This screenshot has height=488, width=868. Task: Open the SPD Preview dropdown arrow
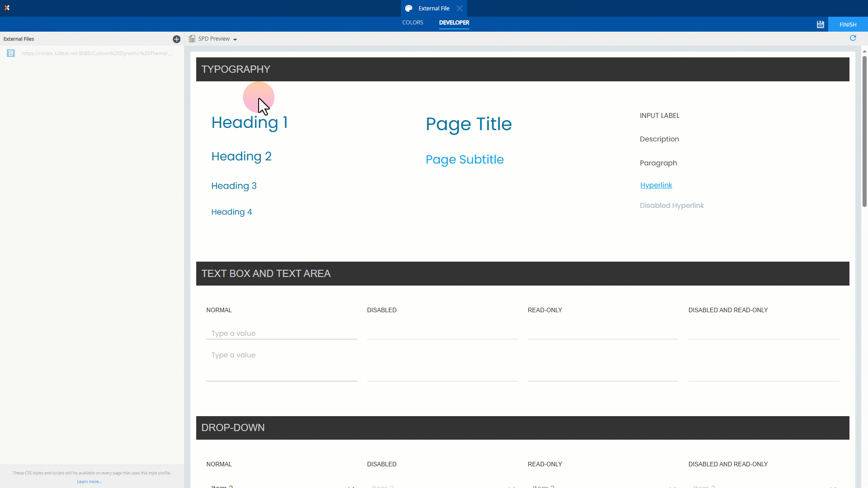pyautogui.click(x=235, y=39)
